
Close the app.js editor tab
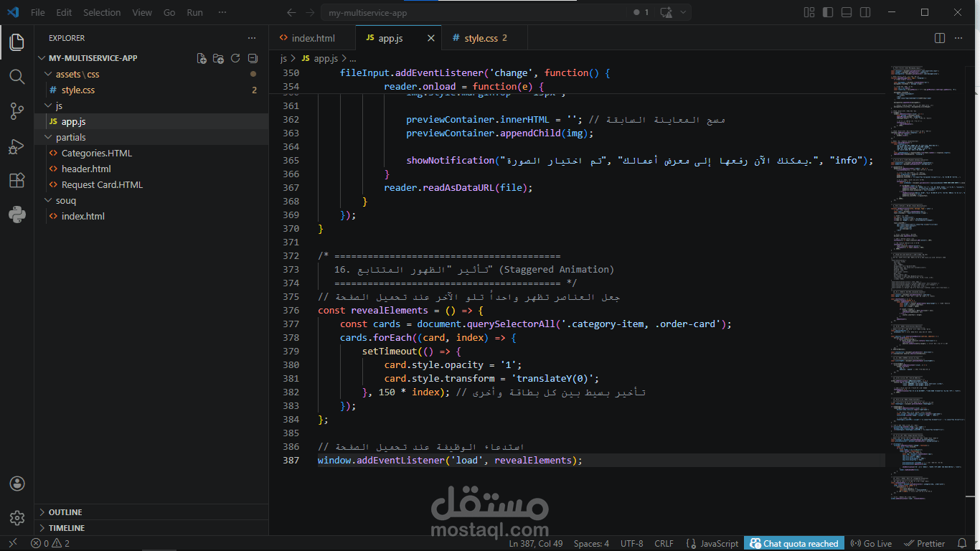pos(431,38)
